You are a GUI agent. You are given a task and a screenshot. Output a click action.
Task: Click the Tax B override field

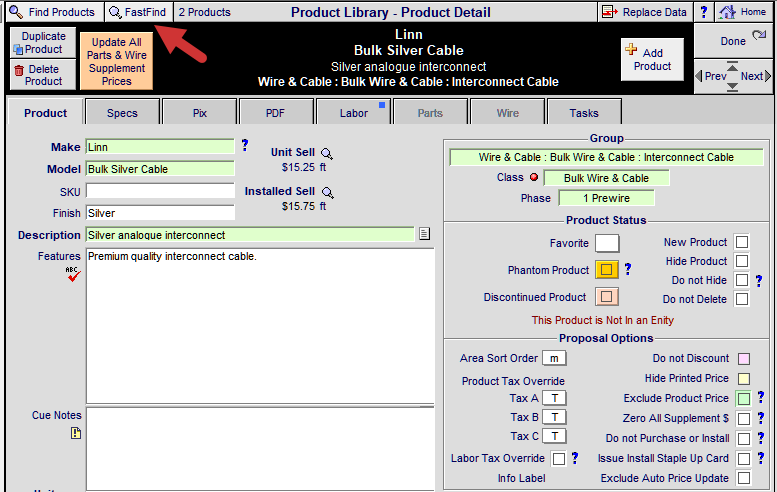click(x=554, y=417)
